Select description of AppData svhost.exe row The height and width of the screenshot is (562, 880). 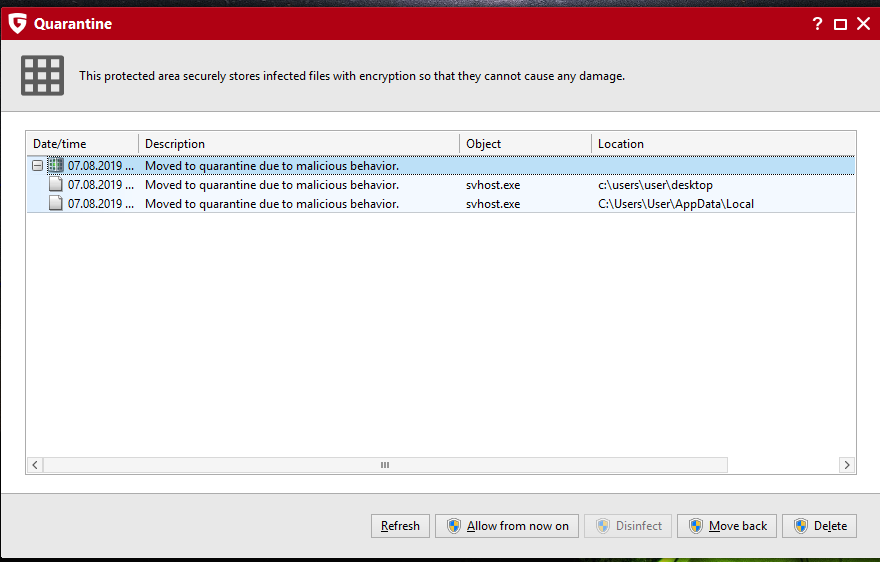click(x=272, y=204)
